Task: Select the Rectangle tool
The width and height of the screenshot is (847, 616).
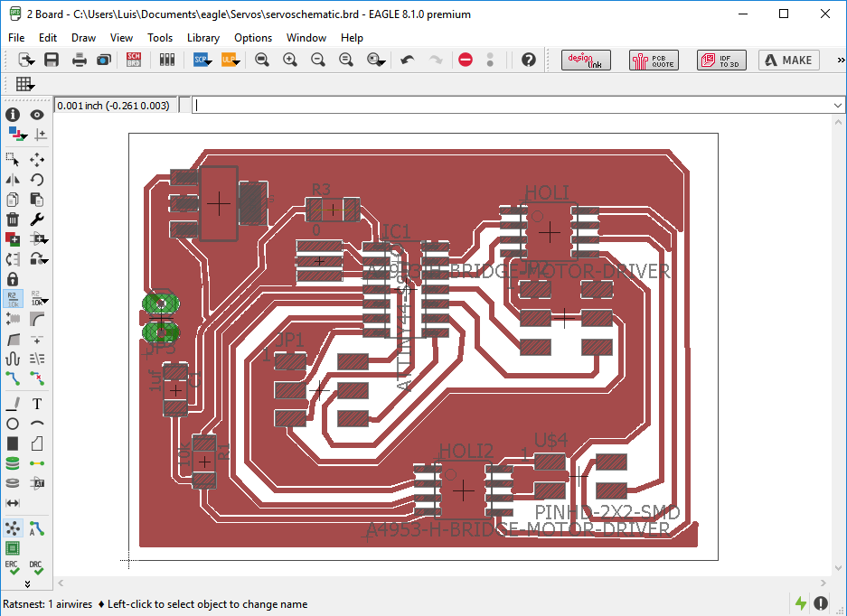Action: point(13,443)
